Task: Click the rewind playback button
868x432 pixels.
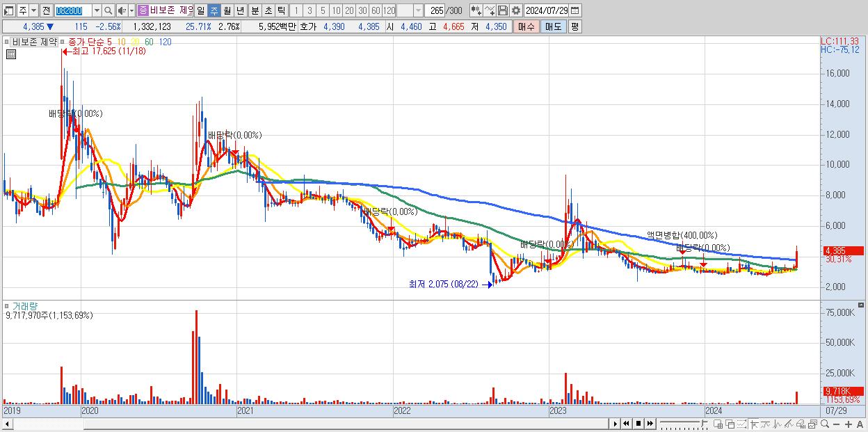Action: pyautogui.click(x=626, y=424)
